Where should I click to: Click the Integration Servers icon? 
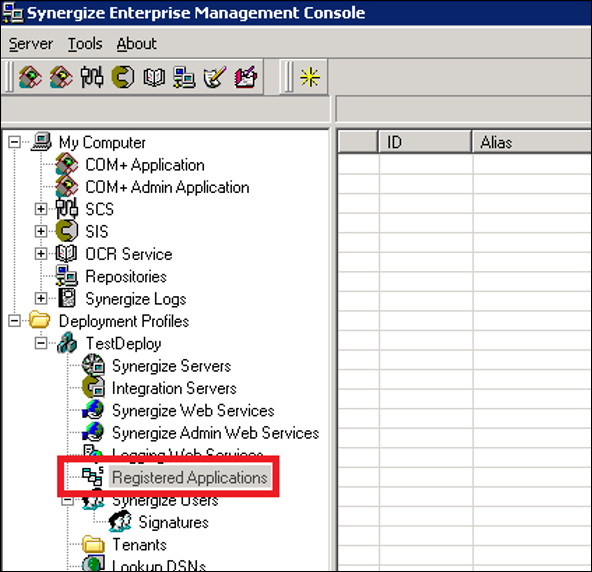pos(93,387)
